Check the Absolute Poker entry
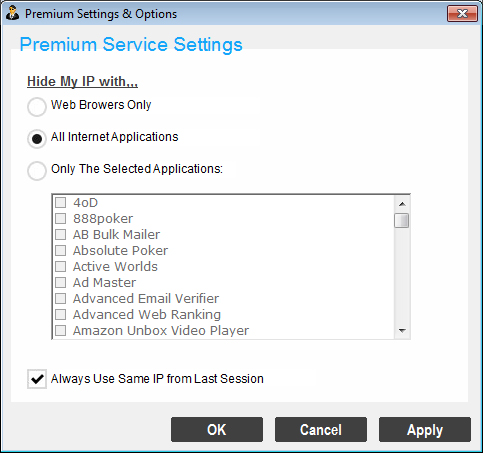The height and width of the screenshot is (453, 483). point(60,250)
